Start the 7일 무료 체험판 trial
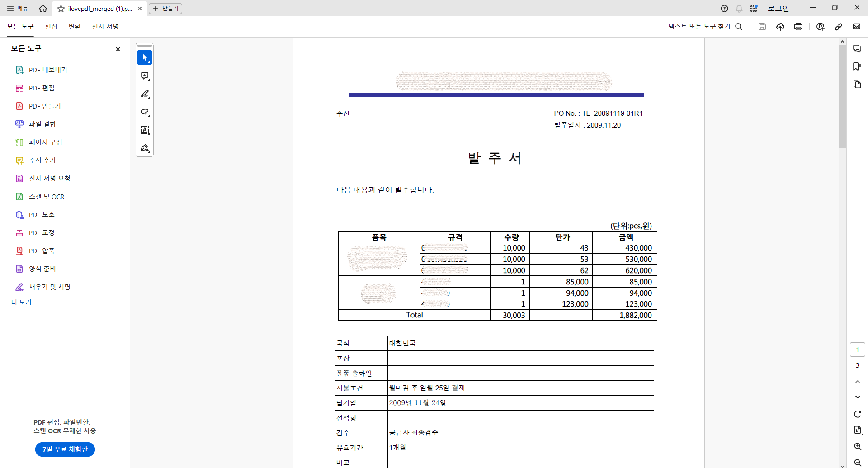This screenshot has width=868, height=468. point(65,449)
